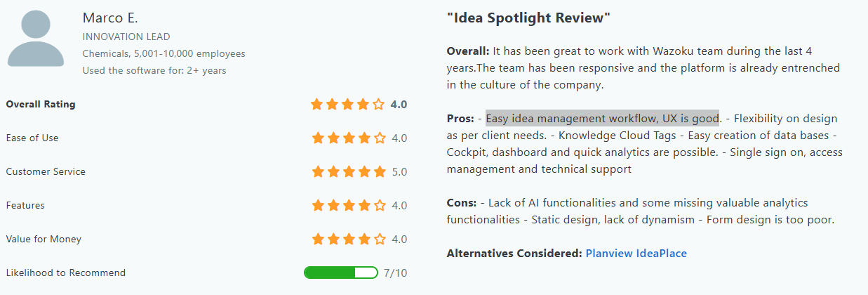
Task: Click the Pros: heading in the review
Action: pyautogui.click(x=461, y=119)
